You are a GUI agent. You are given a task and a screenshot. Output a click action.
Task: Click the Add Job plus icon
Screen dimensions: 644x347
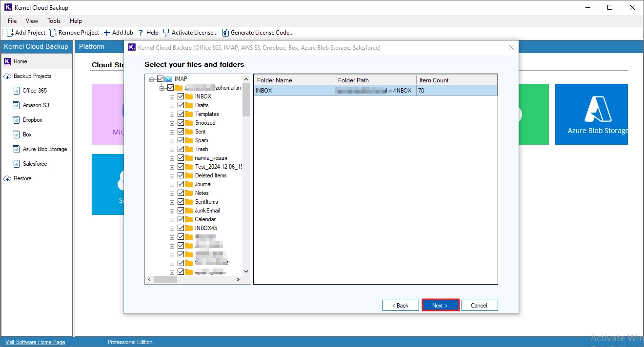click(107, 33)
